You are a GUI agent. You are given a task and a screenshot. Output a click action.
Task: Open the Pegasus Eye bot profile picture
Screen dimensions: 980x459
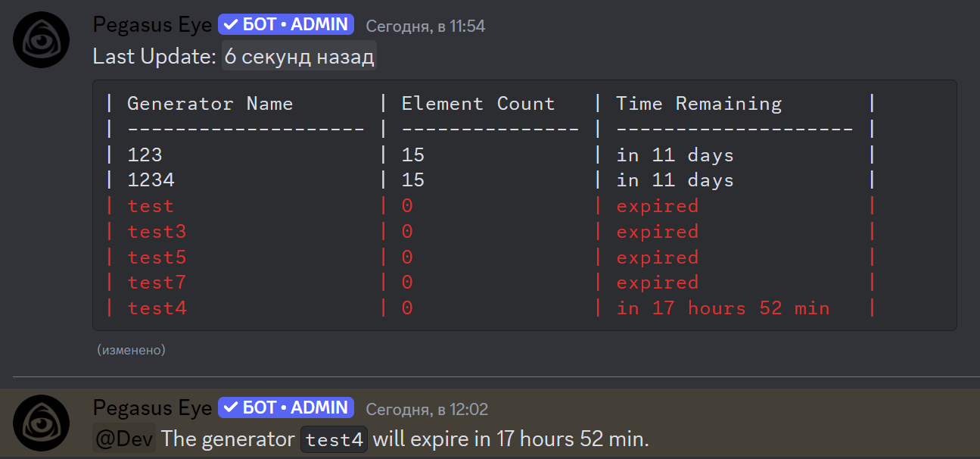[x=41, y=39]
